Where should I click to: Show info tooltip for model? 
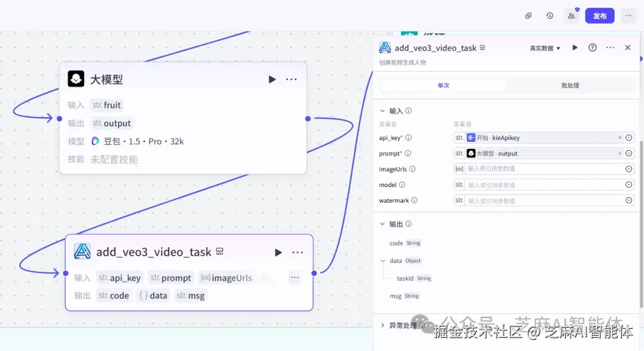(x=402, y=185)
